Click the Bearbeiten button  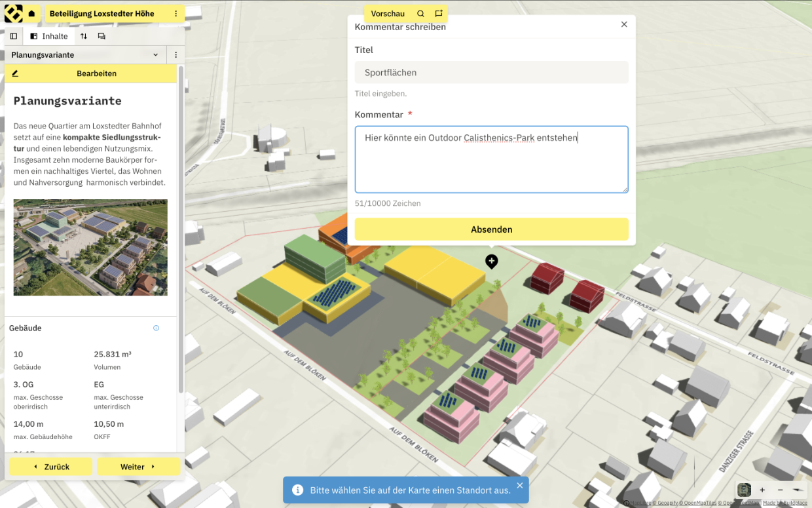pyautogui.click(x=91, y=73)
